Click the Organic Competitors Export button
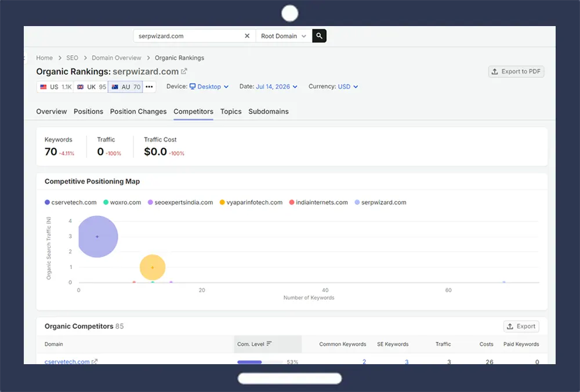Image resolution: width=580 pixels, height=392 pixels. pyautogui.click(x=521, y=326)
